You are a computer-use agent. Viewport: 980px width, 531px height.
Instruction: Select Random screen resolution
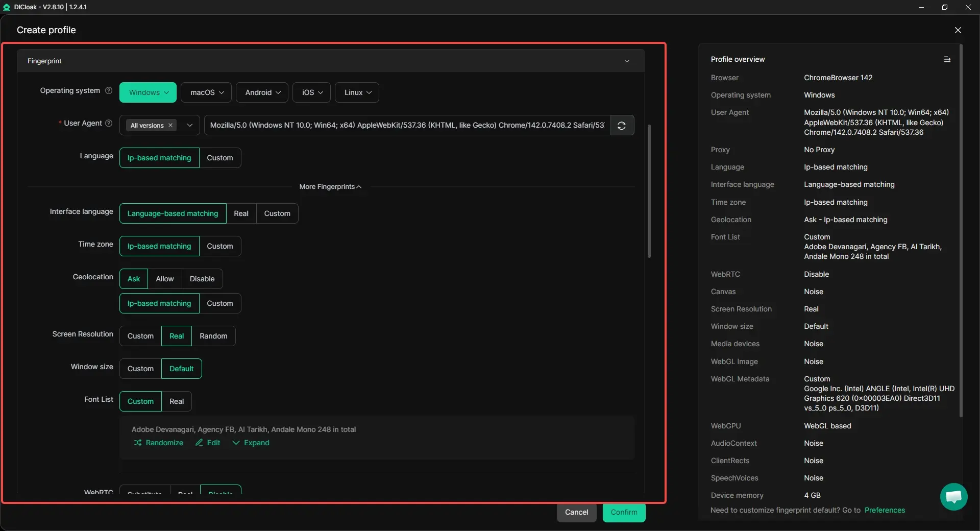click(213, 336)
